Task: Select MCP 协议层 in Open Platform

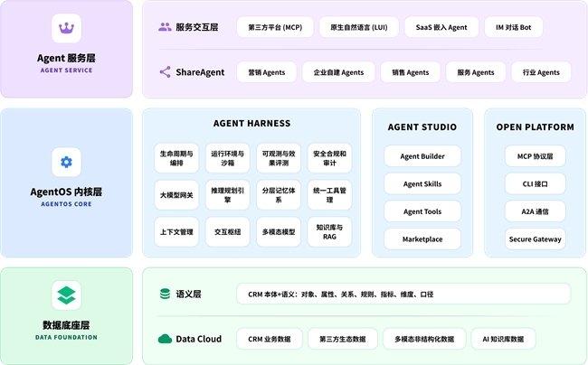Action: [x=536, y=156]
